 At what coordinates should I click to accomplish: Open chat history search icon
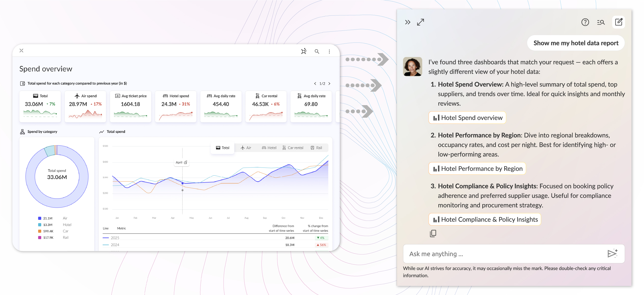coord(601,22)
